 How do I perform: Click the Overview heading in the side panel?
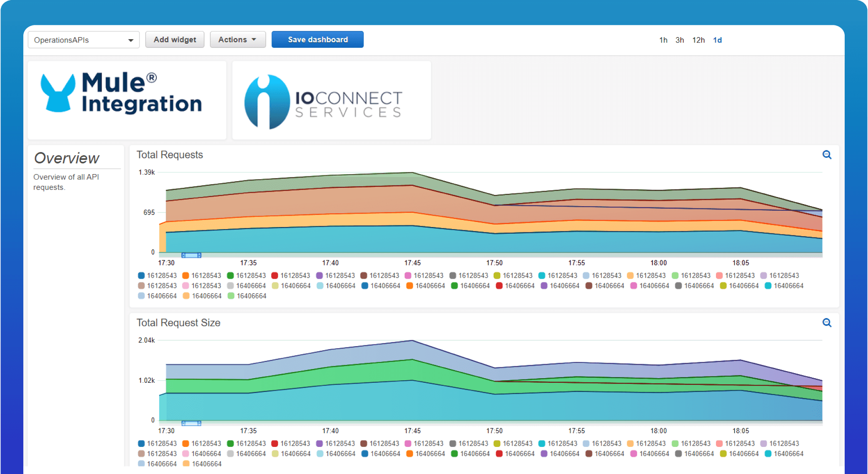67,158
